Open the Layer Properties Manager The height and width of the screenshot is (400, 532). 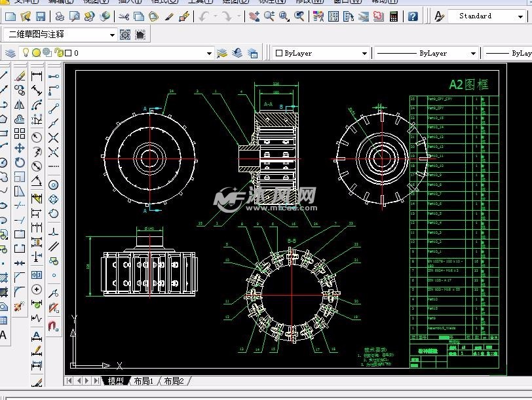click(x=10, y=53)
